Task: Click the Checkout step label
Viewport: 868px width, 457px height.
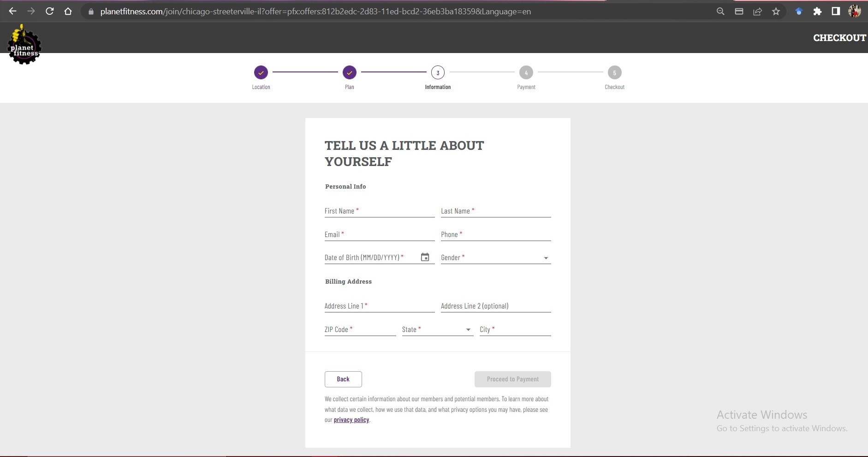Action: click(x=614, y=87)
